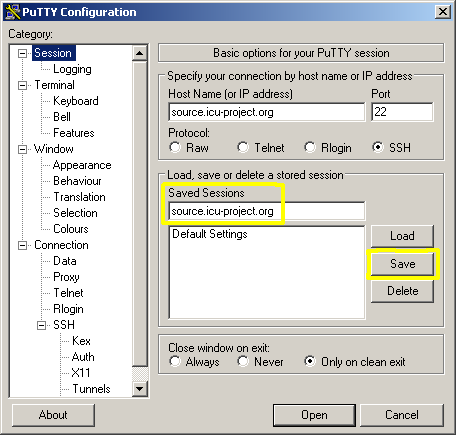Screen dimensions: 456x435
Task: Collapse the SSH tree node
Action: [41, 325]
